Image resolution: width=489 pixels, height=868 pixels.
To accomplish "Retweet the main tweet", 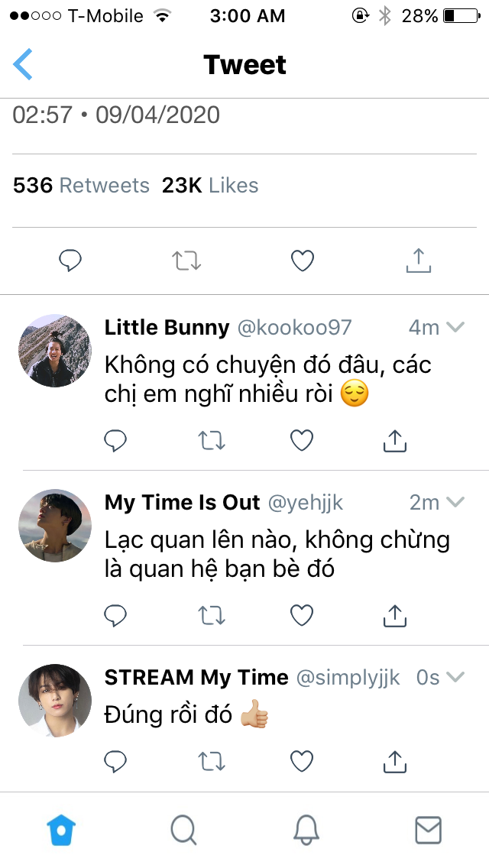I will pos(186,261).
